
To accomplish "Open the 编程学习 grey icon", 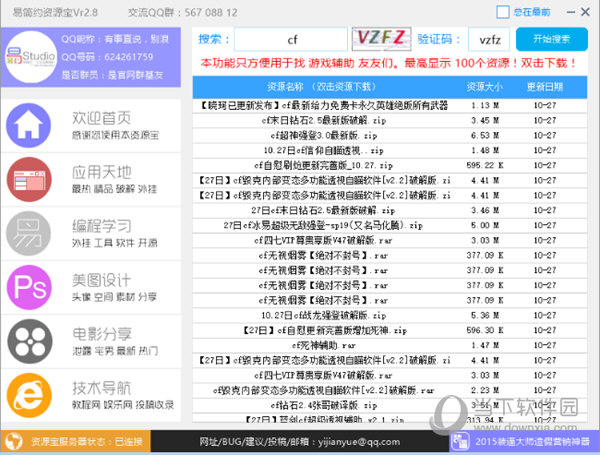I will tap(29, 233).
